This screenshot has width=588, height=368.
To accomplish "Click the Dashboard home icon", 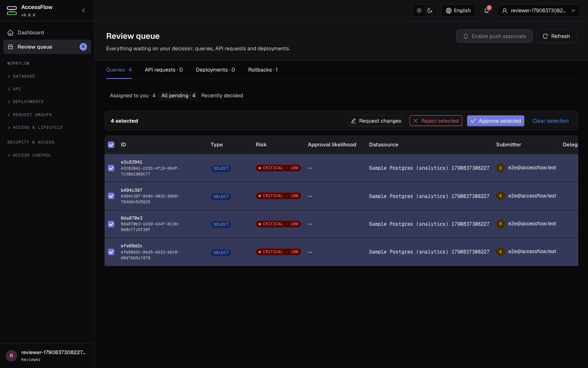I will point(11,33).
